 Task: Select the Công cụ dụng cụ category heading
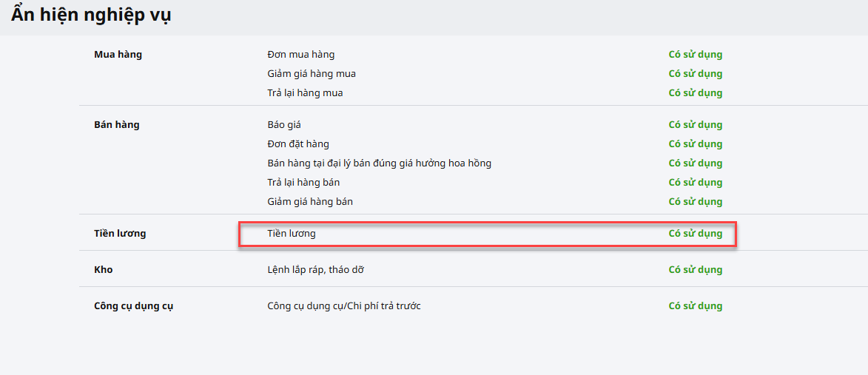click(134, 306)
